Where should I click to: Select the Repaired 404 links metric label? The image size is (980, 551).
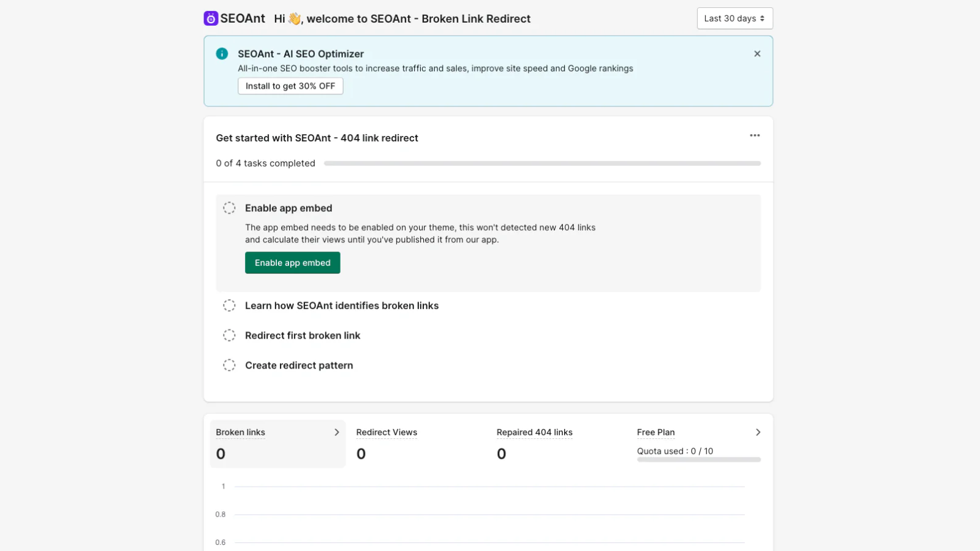pos(534,432)
